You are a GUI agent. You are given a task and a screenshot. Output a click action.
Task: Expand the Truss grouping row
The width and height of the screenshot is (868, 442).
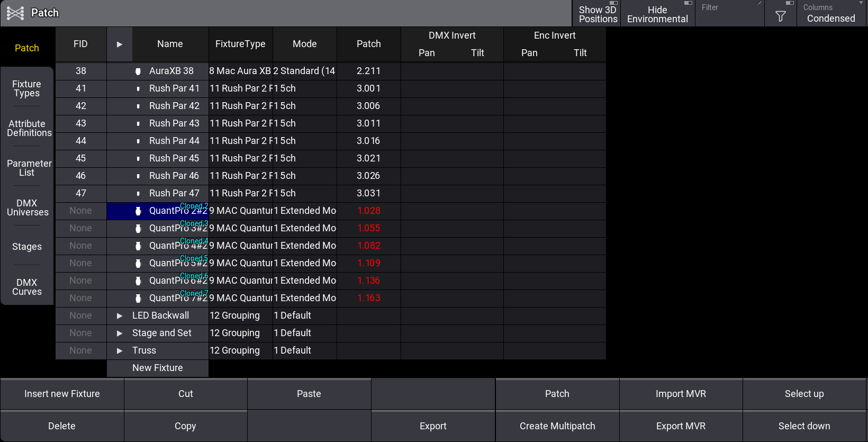point(120,351)
